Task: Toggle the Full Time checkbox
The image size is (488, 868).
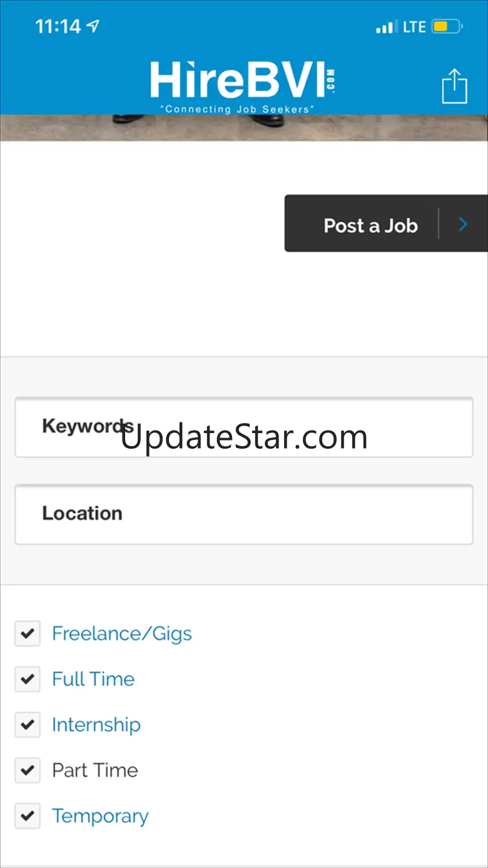Action: 28,680
